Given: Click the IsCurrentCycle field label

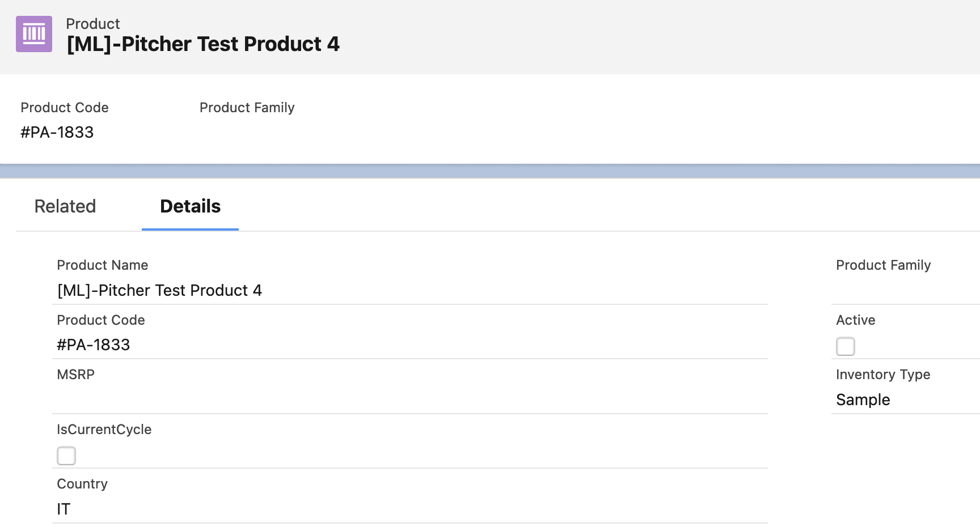Looking at the screenshot, I should pos(104,430).
